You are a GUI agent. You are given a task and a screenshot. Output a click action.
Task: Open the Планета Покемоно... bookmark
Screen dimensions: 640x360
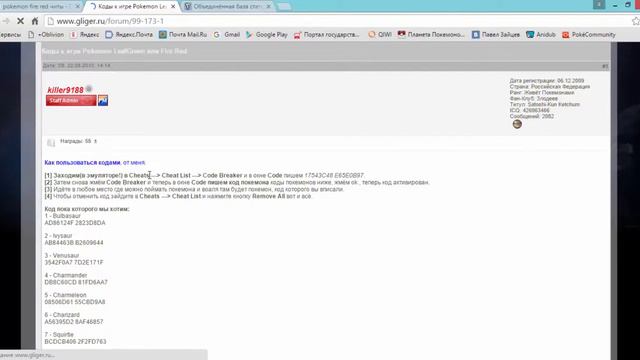[x=431, y=35]
